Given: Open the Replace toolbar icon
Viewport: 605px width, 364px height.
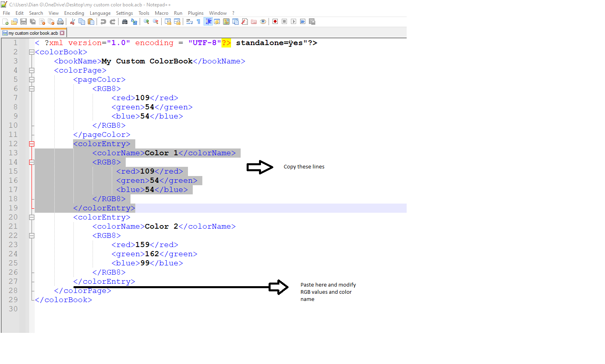Looking at the screenshot, I should pyautogui.click(x=134, y=22).
